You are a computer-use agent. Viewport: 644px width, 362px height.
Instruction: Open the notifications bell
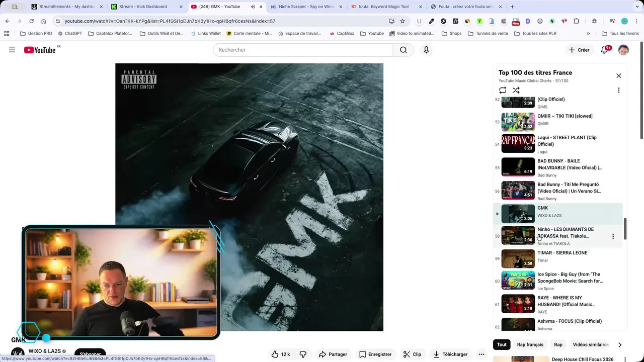coord(605,50)
